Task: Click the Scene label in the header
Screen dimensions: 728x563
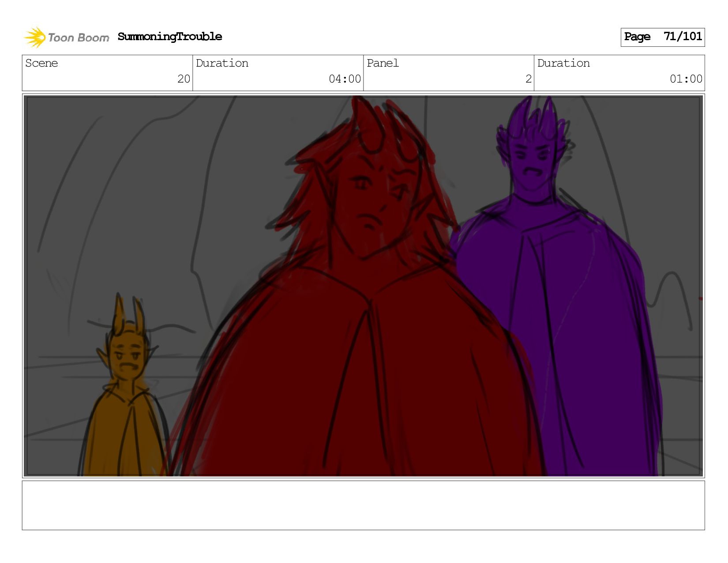Action: pos(41,63)
